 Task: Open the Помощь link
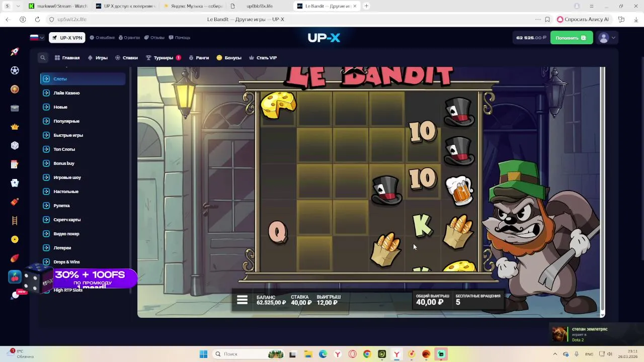click(179, 38)
